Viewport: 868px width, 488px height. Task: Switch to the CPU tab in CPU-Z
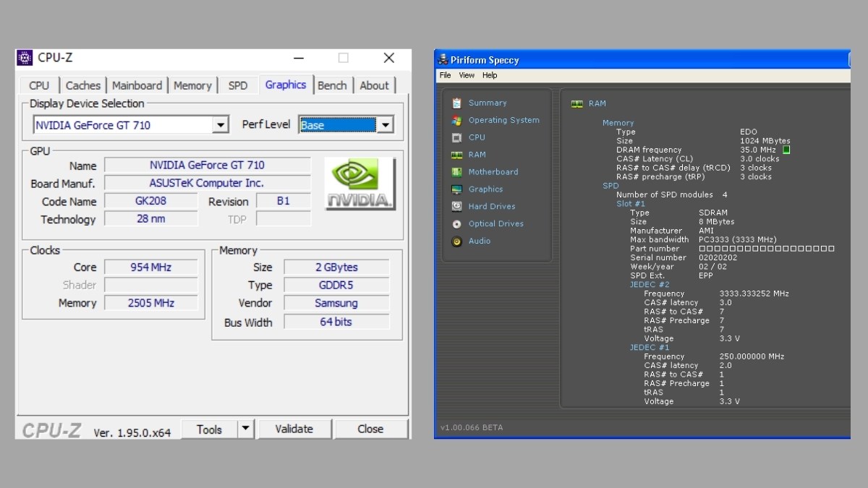[x=39, y=85]
